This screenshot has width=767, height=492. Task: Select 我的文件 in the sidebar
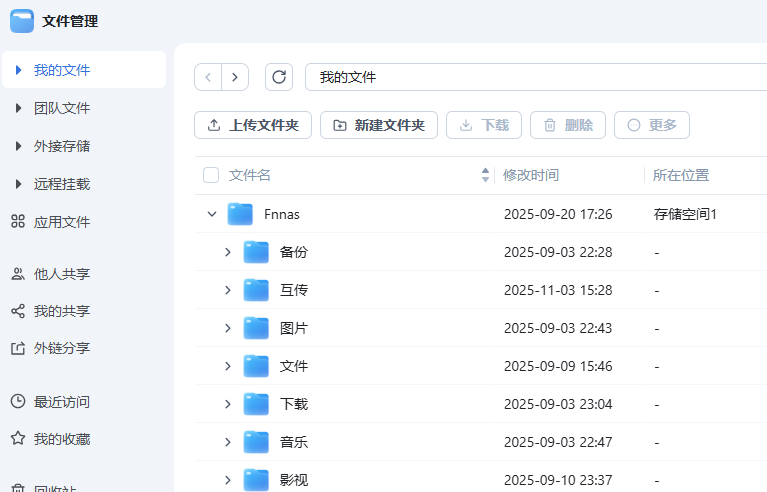click(84, 70)
